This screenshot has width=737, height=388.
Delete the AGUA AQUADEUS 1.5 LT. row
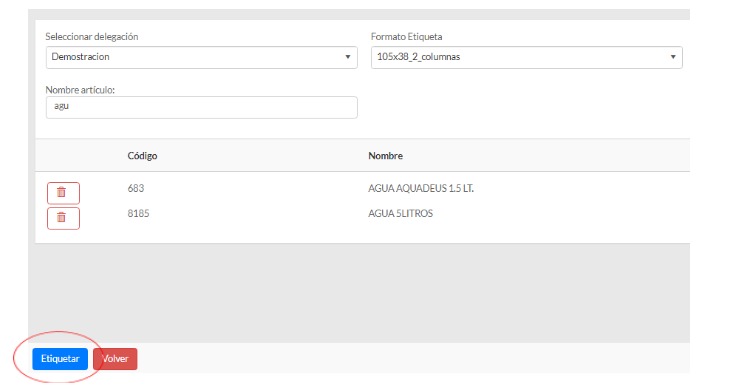tap(63, 193)
